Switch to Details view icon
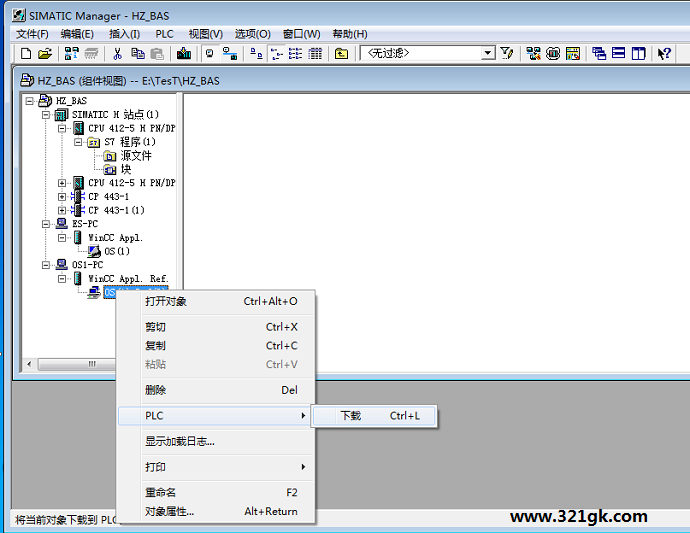The image size is (690, 533). pos(315,54)
